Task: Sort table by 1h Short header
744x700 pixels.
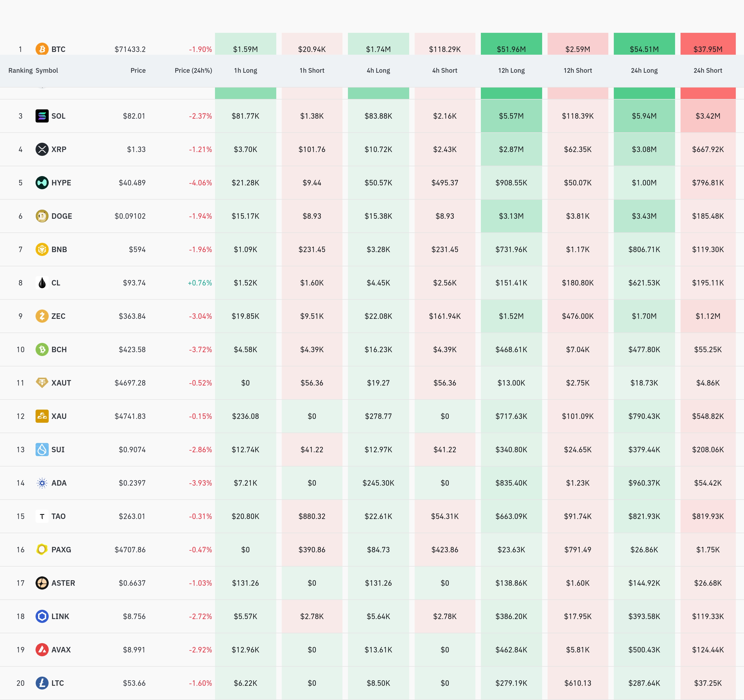Action: tap(312, 70)
